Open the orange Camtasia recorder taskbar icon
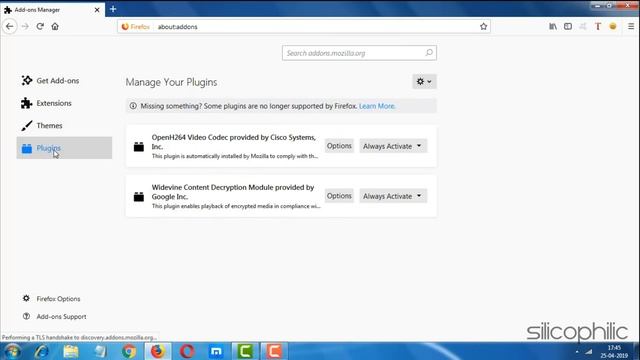 click(x=274, y=351)
